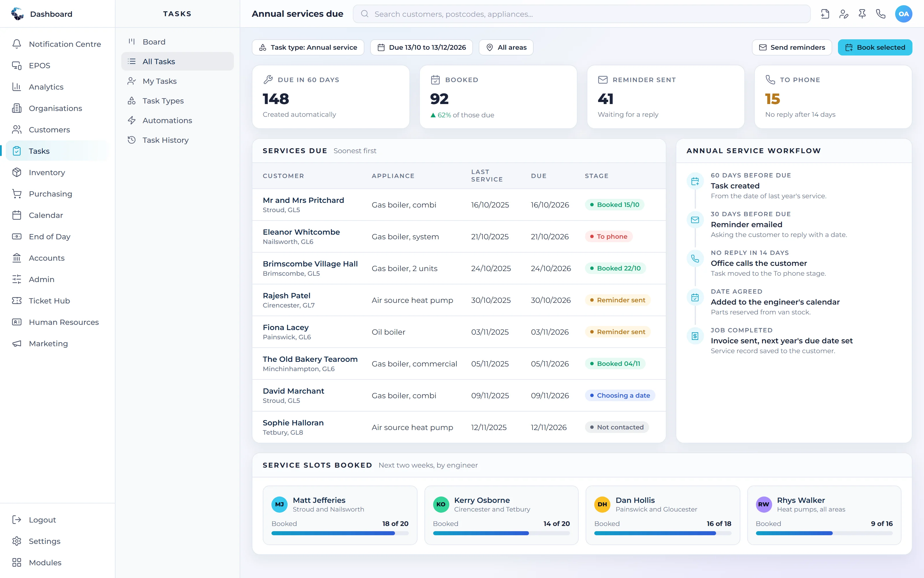Click the 'To phone' stage badge

pos(609,237)
